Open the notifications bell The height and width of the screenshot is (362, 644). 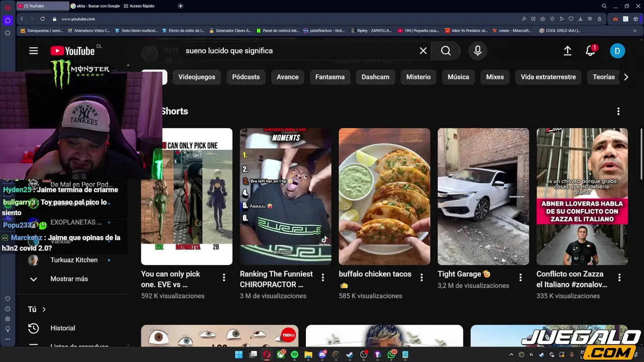tap(590, 51)
